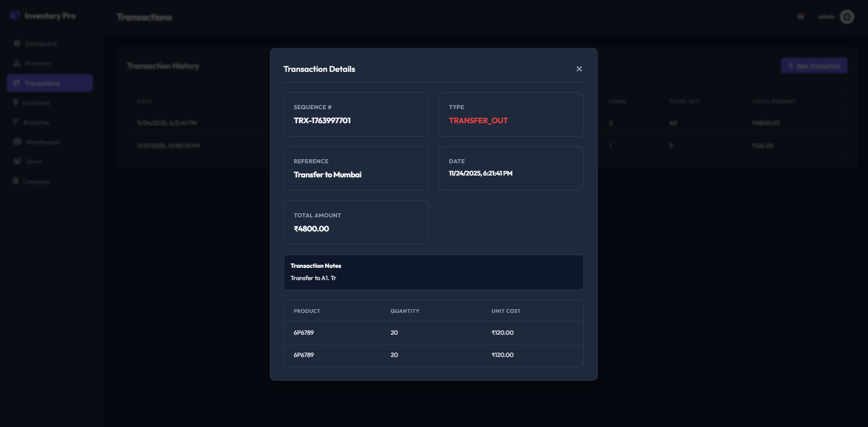Click the New Transaction button

coord(814,65)
